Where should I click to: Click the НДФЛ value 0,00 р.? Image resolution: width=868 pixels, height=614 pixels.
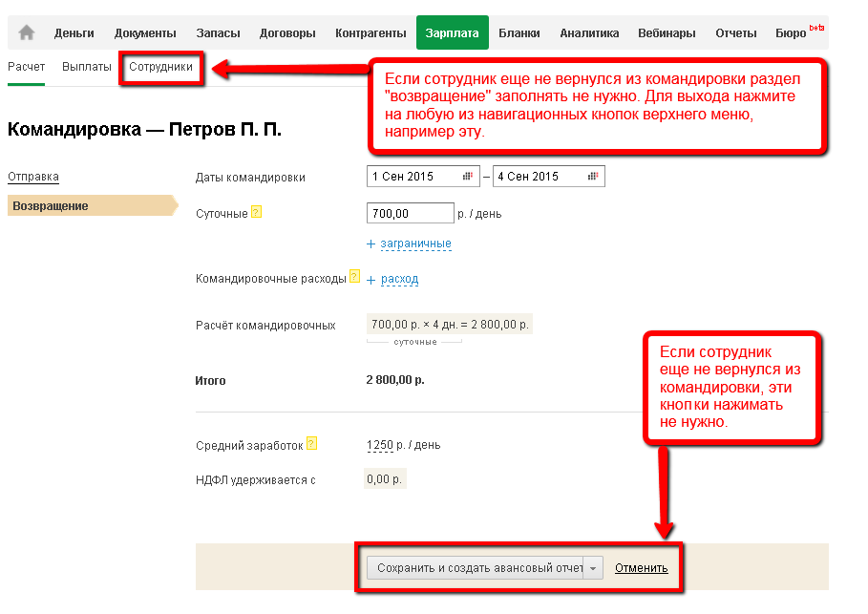pos(385,479)
